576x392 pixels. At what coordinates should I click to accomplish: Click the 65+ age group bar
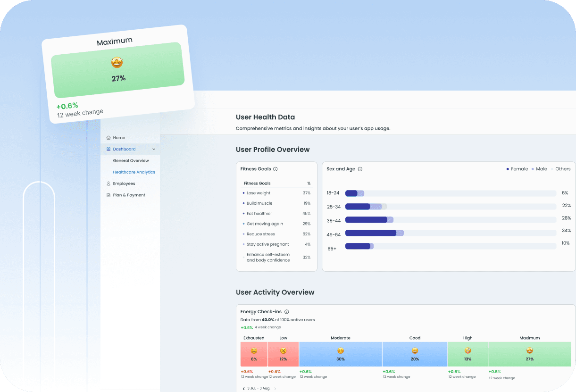coord(451,246)
